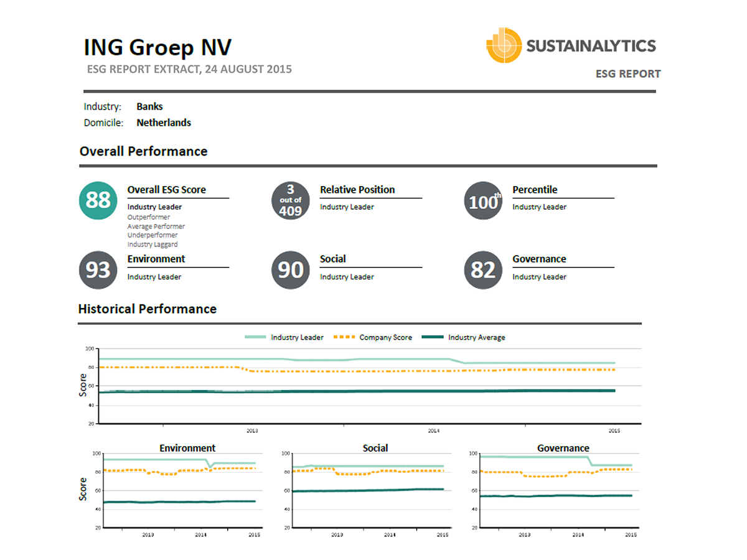Click the 'Banks' industry value
747x560 pixels.
[x=149, y=106]
